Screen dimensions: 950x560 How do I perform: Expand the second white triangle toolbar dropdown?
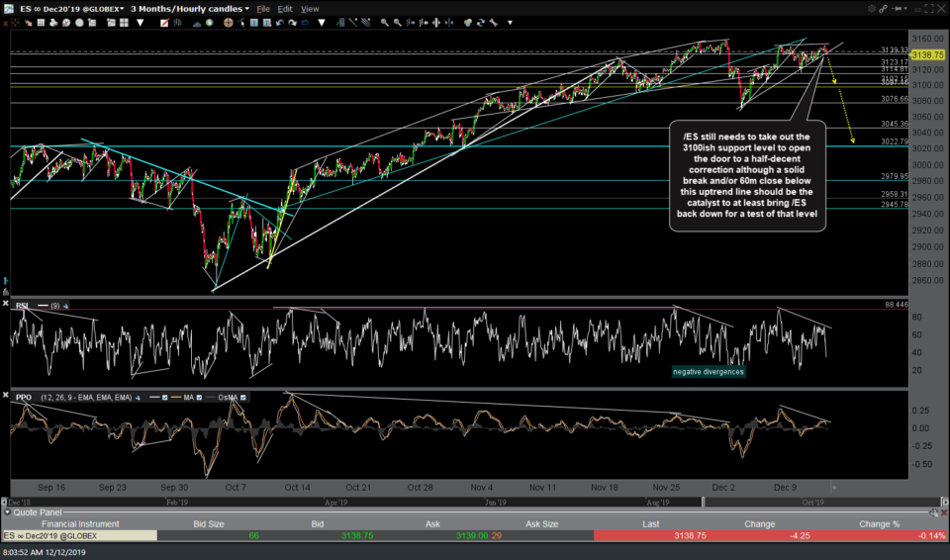coord(321,23)
